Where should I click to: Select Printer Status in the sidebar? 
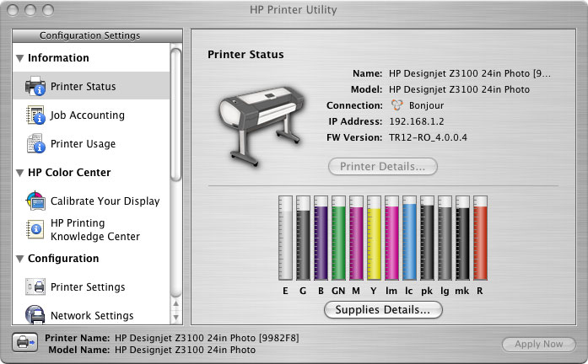coord(91,86)
